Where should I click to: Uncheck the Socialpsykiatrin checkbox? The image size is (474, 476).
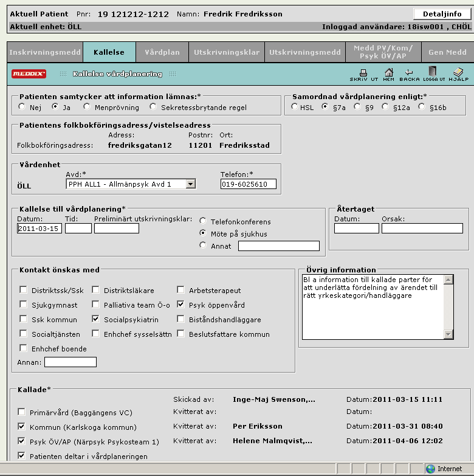click(x=95, y=319)
